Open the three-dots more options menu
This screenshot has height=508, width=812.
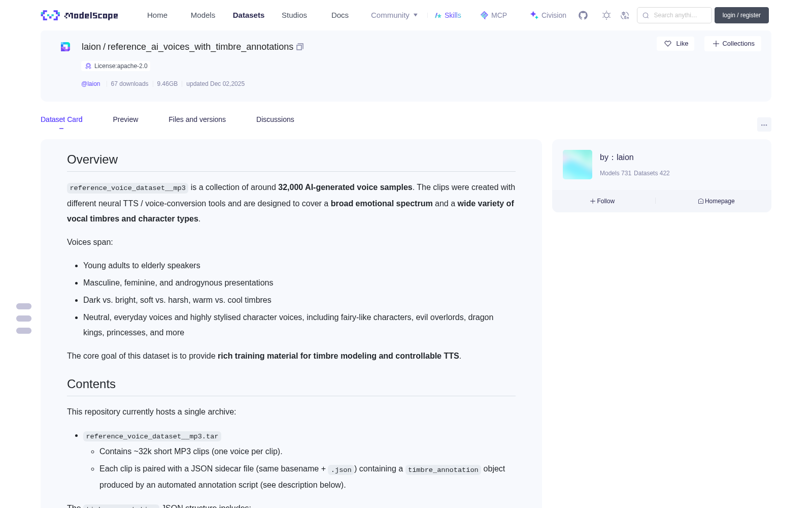[764, 124]
